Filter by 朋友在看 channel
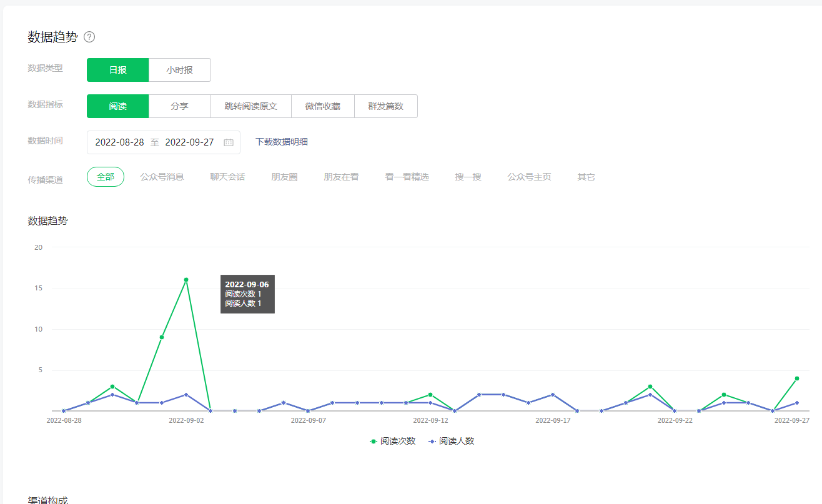The width and height of the screenshot is (822, 504). 341,177
